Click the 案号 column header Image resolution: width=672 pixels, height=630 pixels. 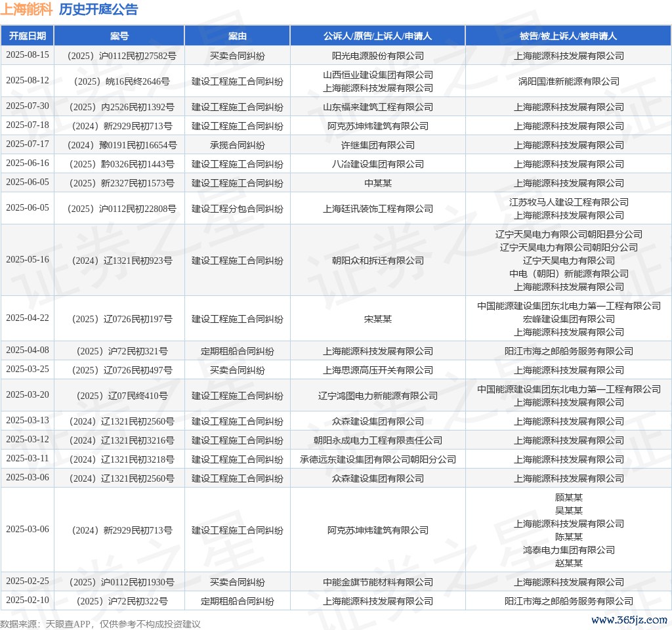[119, 36]
